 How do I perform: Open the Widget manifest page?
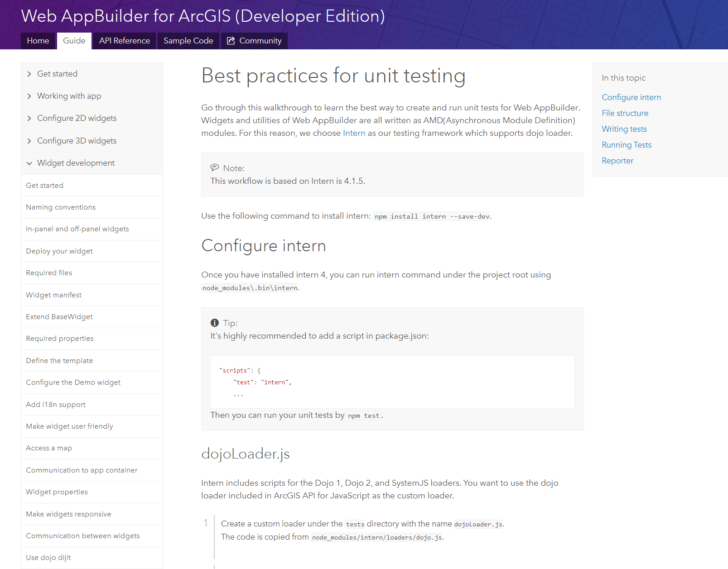pyautogui.click(x=54, y=295)
